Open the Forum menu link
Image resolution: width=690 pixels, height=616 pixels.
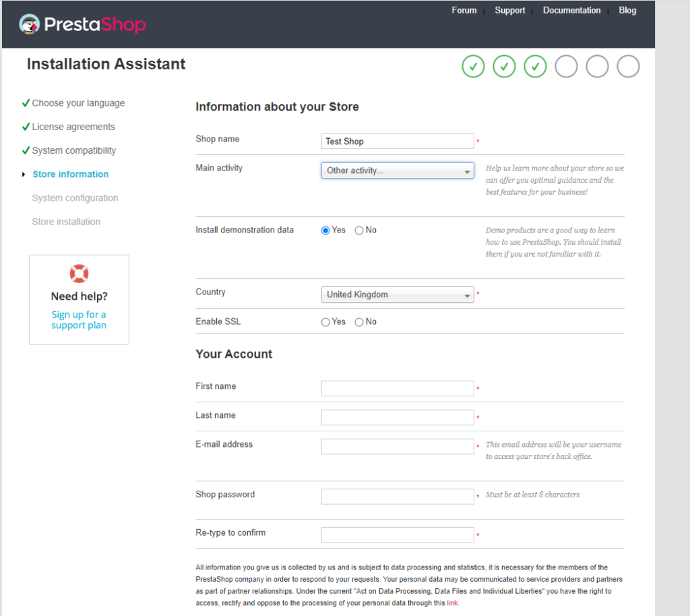(464, 10)
